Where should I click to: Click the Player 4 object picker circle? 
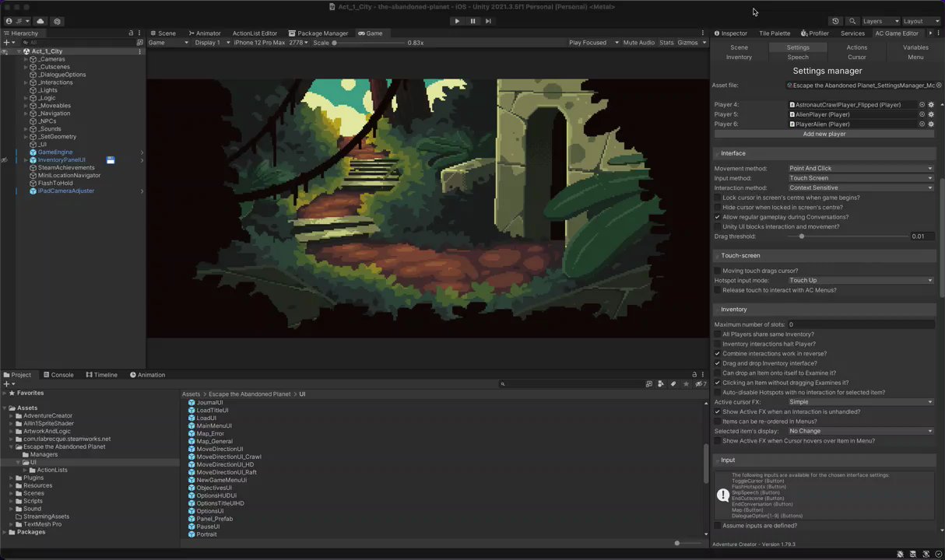[922, 104]
